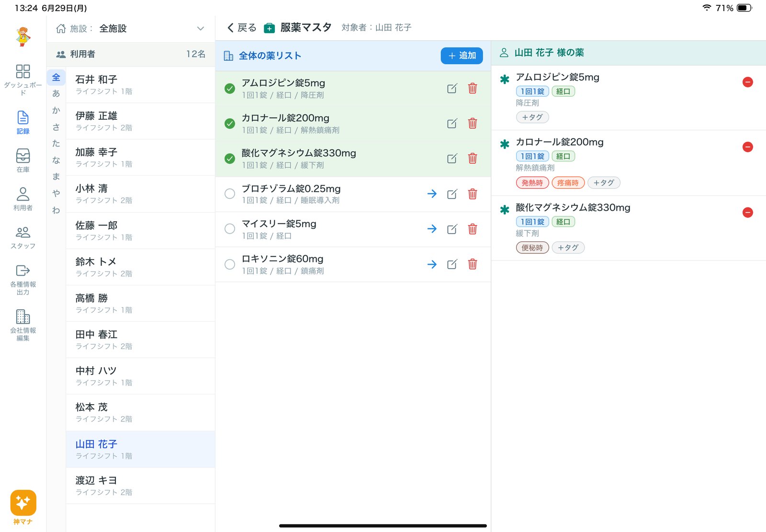Uncheck カロナール錠200mg green checkmark
The width and height of the screenshot is (766, 532).
230,124
